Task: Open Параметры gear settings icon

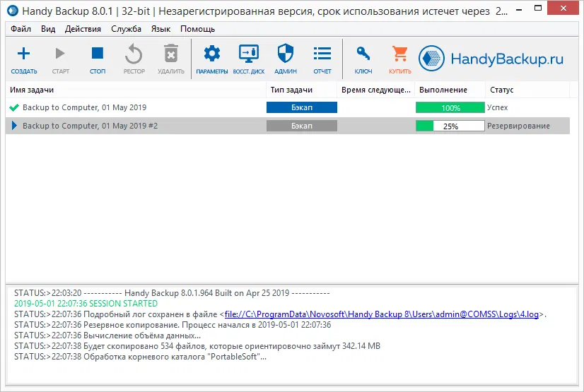Action: [211, 54]
